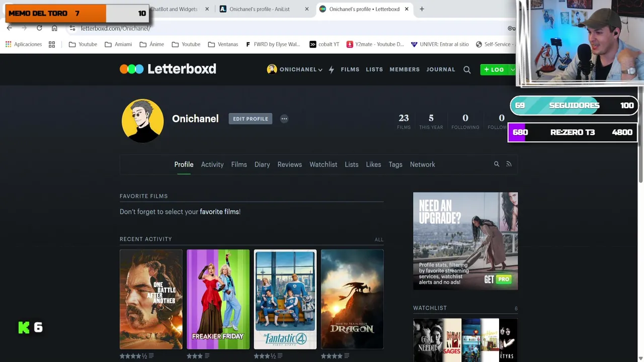The image size is (644, 362).
Task: Open the Aplicaciones apps shortcut
Action: [x=24, y=44]
